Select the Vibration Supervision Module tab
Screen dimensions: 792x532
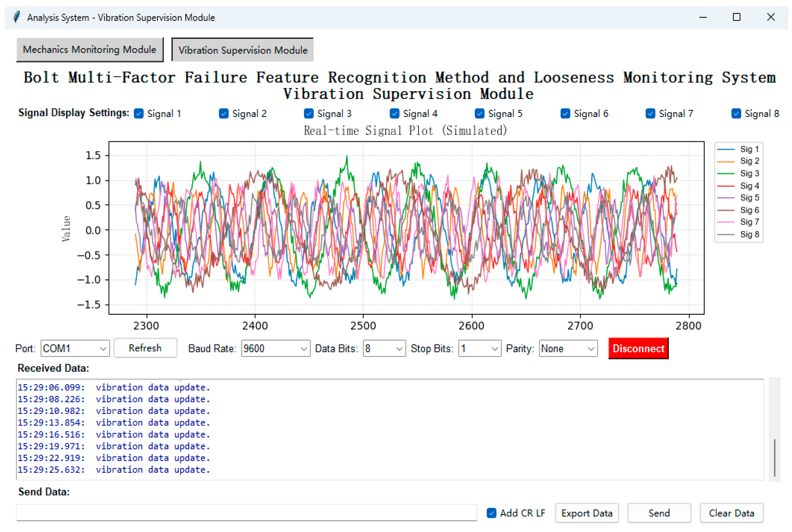(243, 50)
